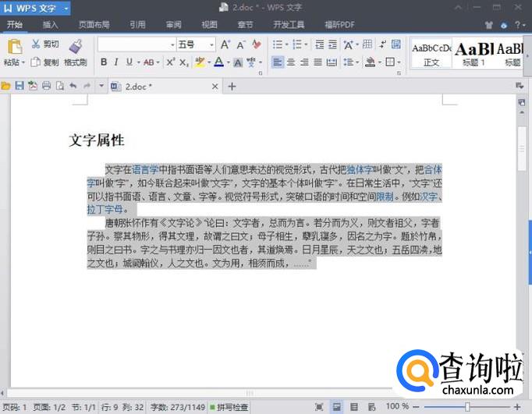Viewport: 532px width, 414px height.
Task: Select distributed alignment button
Action: pyautogui.click(x=332, y=62)
